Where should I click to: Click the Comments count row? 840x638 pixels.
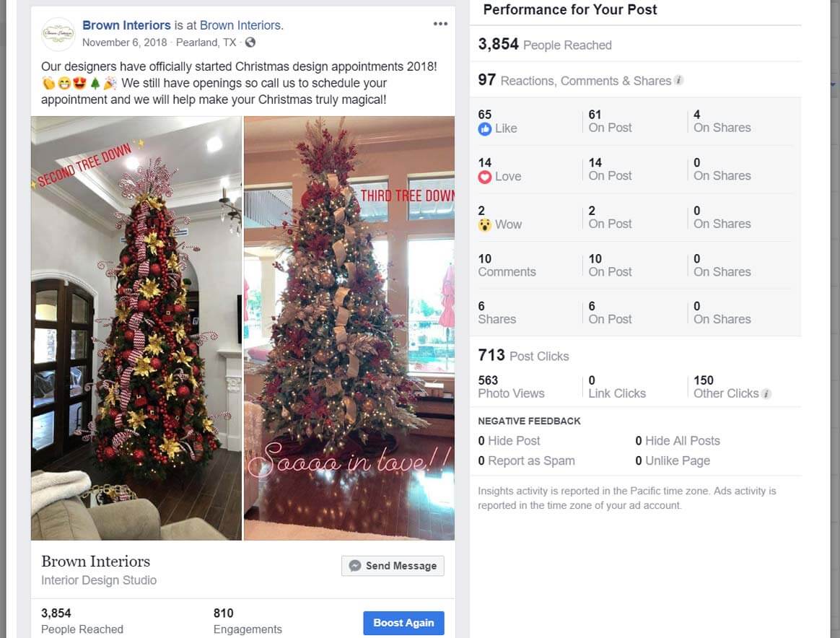click(x=635, y=265)
